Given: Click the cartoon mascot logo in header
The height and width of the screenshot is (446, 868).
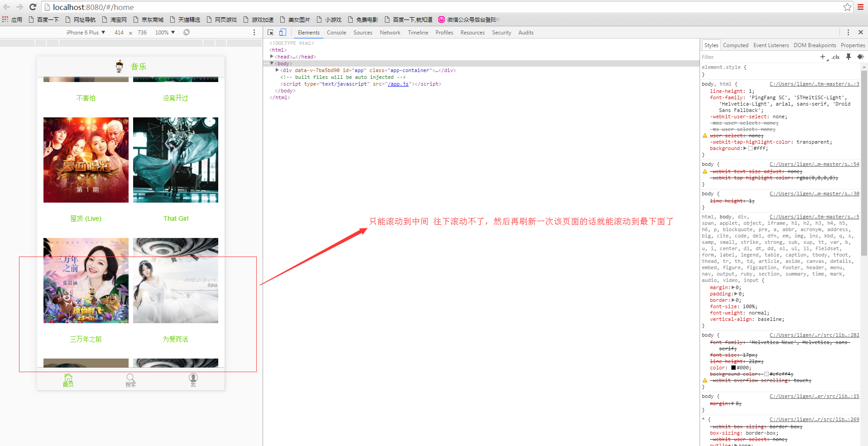Looking at the screenshot, I should pos(119,66).
